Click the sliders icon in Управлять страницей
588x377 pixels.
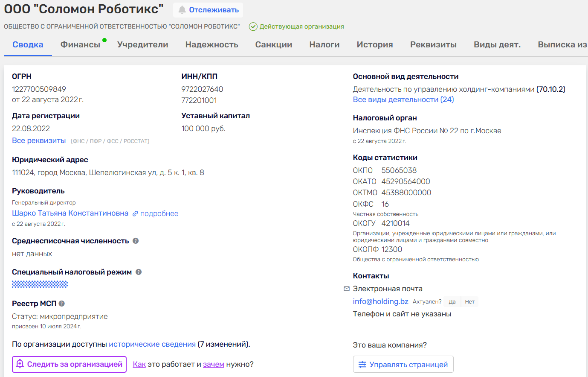pyautogui.click(x=362, y=364)
